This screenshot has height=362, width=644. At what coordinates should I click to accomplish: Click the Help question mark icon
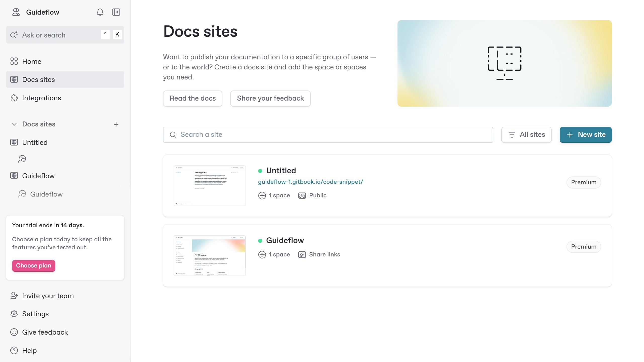[14, 350]
